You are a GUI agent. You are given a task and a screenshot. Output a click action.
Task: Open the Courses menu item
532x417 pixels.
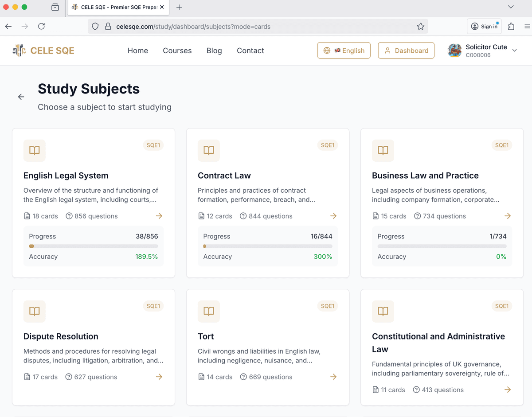[x=177, y=51]
